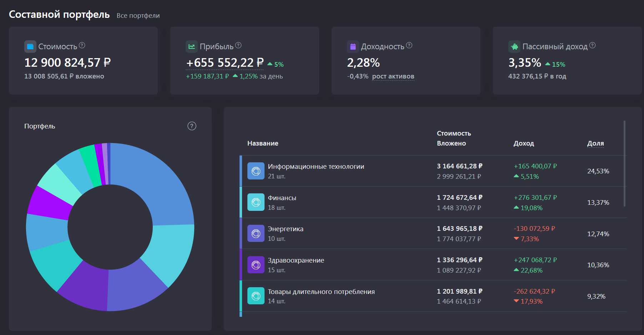Click the Информационные технологии sector icon
Image resolution: width=644 pixels, height=335 pixels.
point(256,171)
